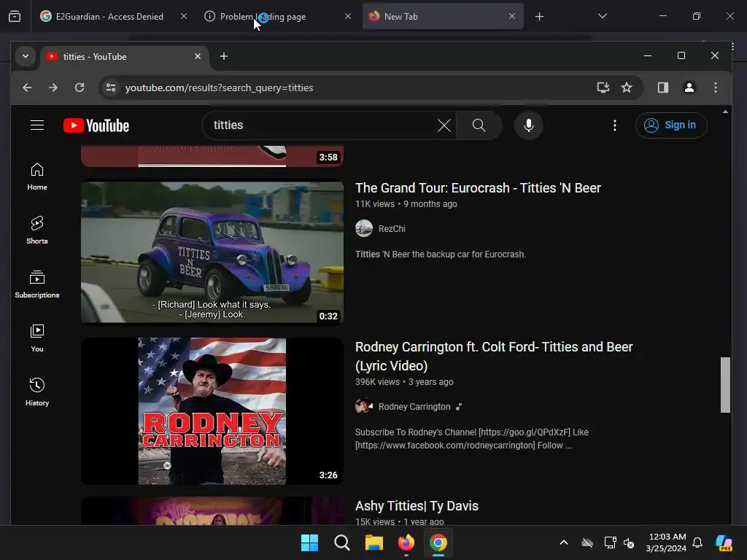Open Windows taskbar search
Image resolution: width=747 pixels, height=560 pixels.
click(x=342, y=542)
